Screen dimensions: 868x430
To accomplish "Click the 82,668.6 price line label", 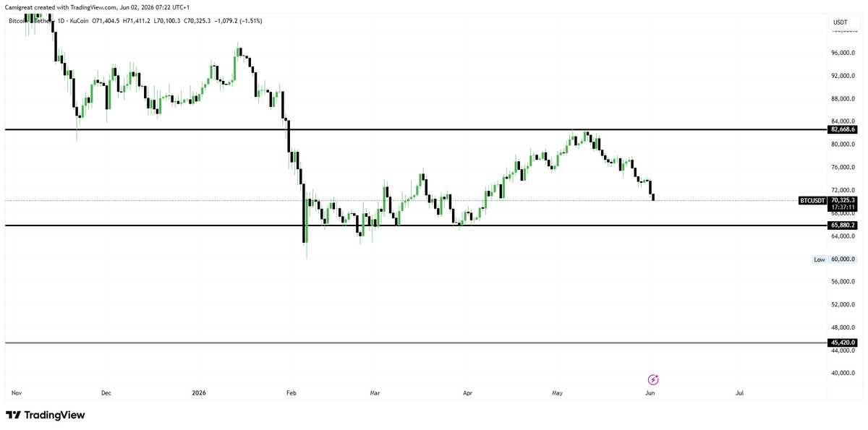I will [x=843, y=129].
